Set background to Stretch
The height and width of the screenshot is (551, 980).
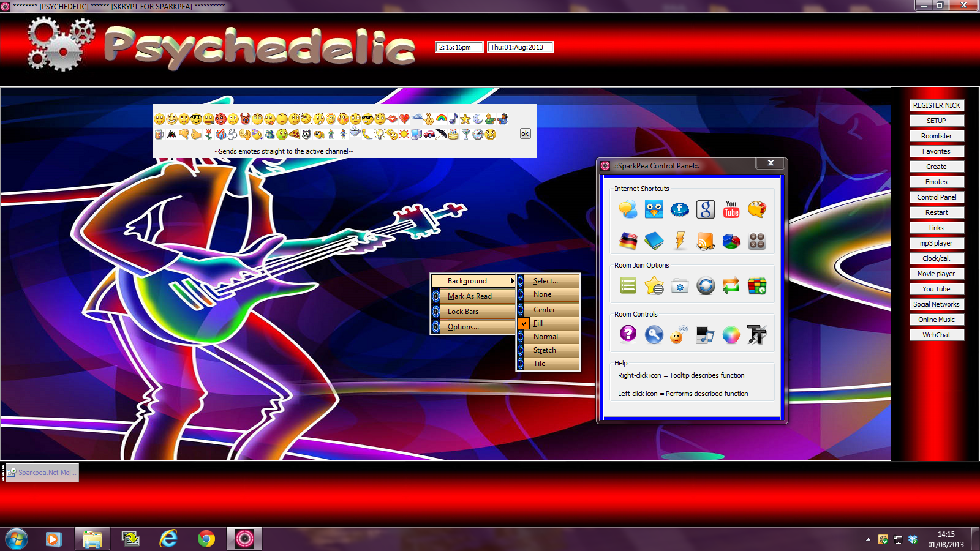[548, 350]
